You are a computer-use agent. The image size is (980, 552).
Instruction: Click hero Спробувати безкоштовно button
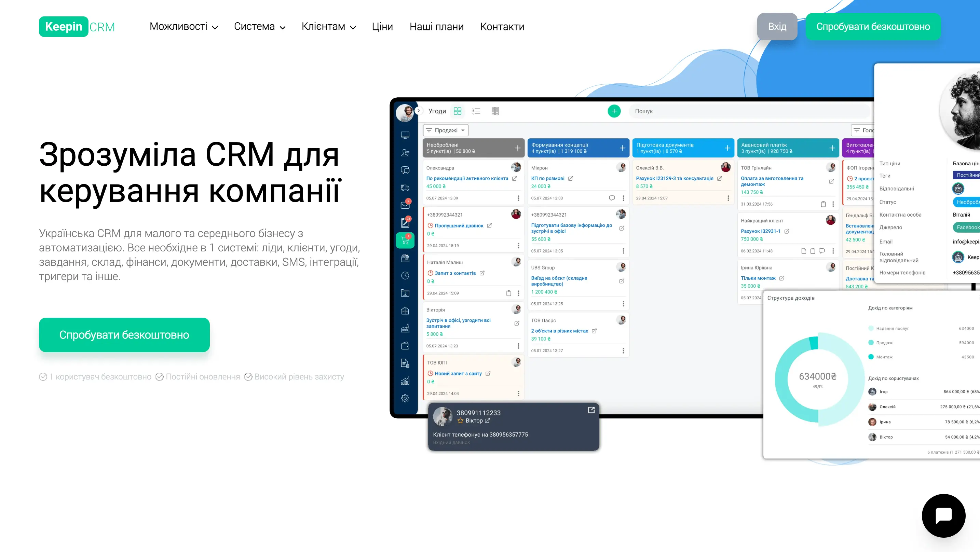click(124, 335)
